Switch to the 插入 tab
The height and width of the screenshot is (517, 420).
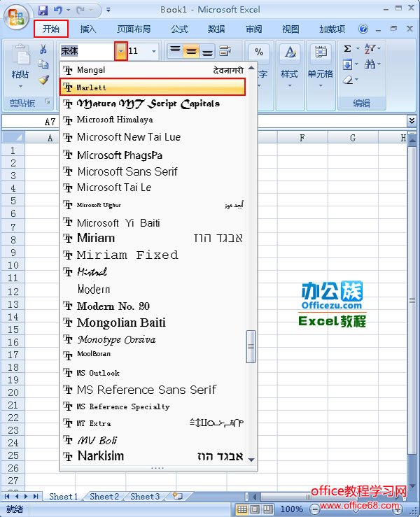tap(87, 29)
